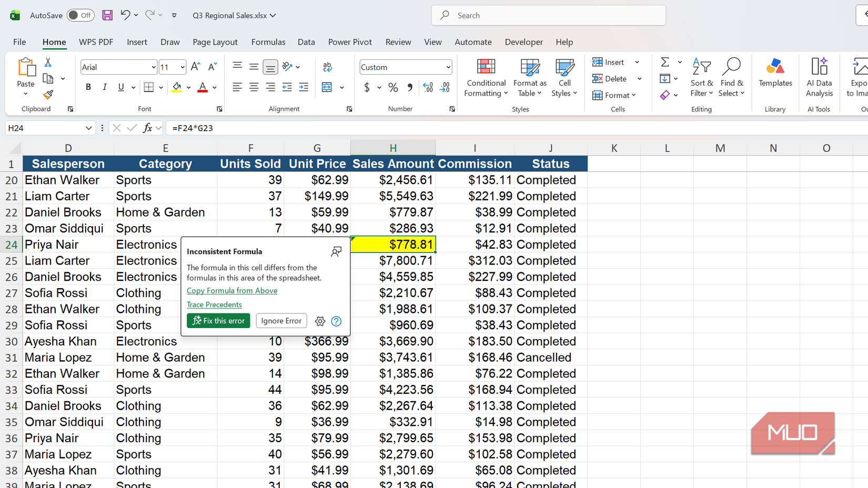The width and height of the screenshot is (868, 488).
Task: Apply Center horizontal alignment
Action: coord(254,87)
